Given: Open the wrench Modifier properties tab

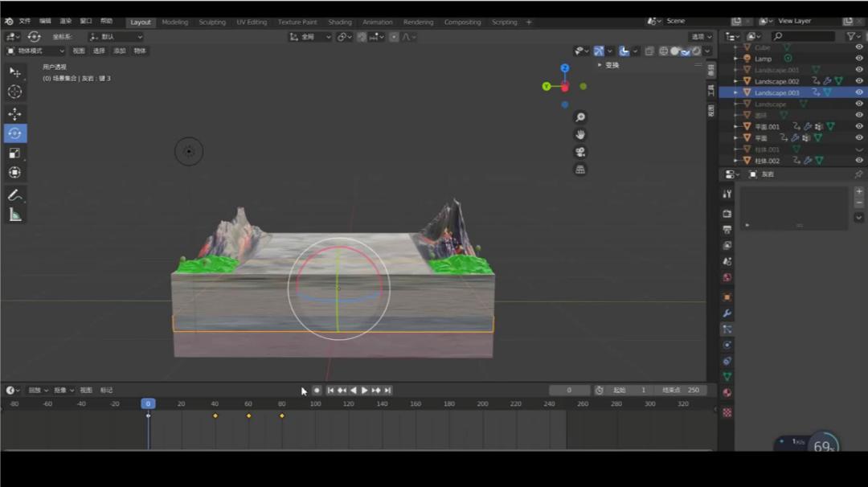Looking at the screenshot, I should 727,313.
